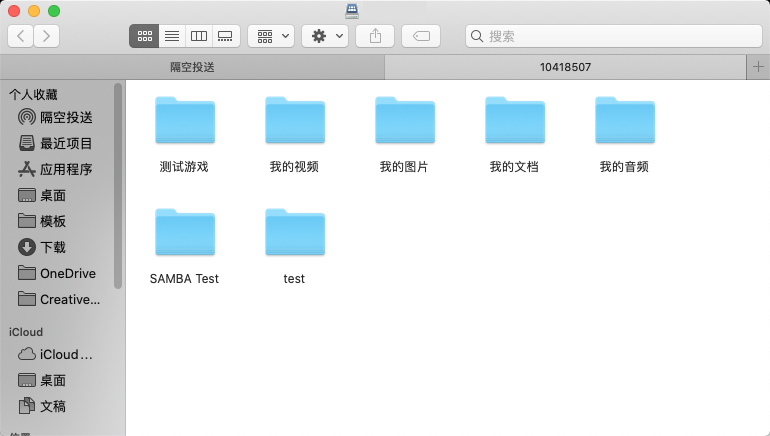Switch to icon view mode

click(144, 36)
